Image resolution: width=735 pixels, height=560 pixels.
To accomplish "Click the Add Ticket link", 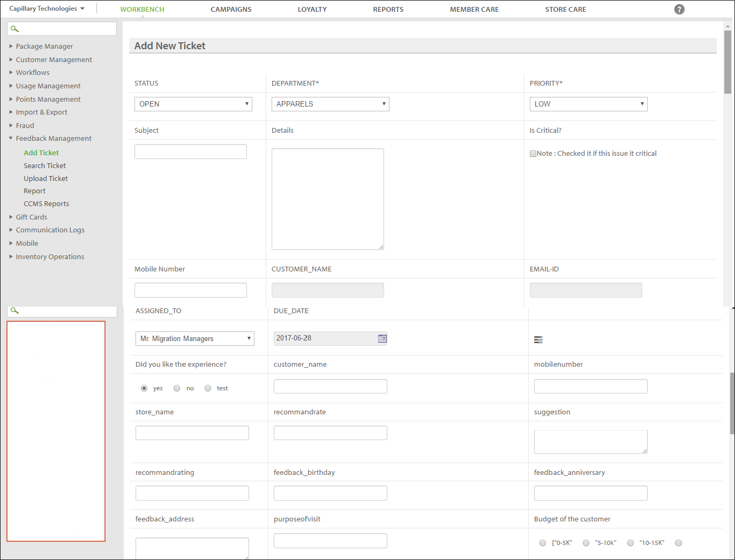I will coord(41,153).
